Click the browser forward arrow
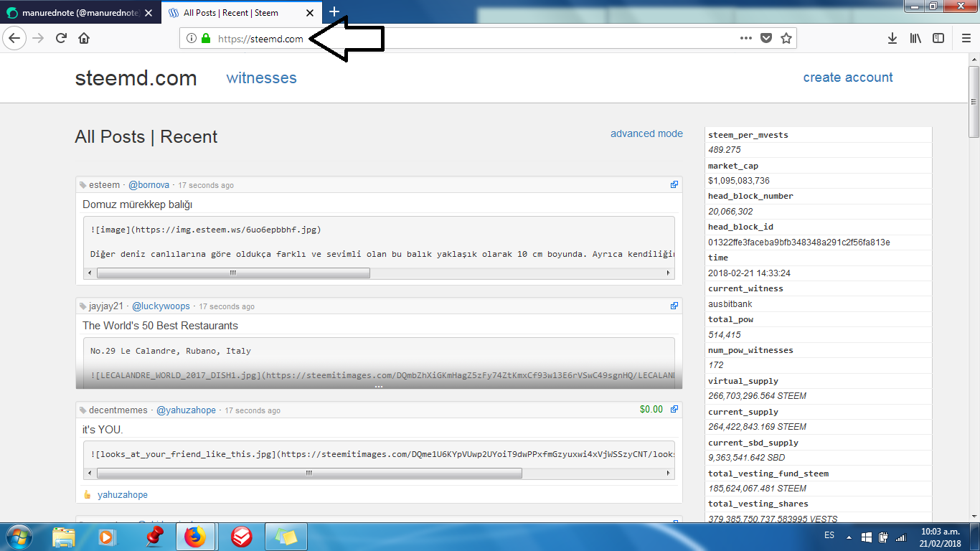The height and width of the screenshot is (551, 980). pos(39,39)
